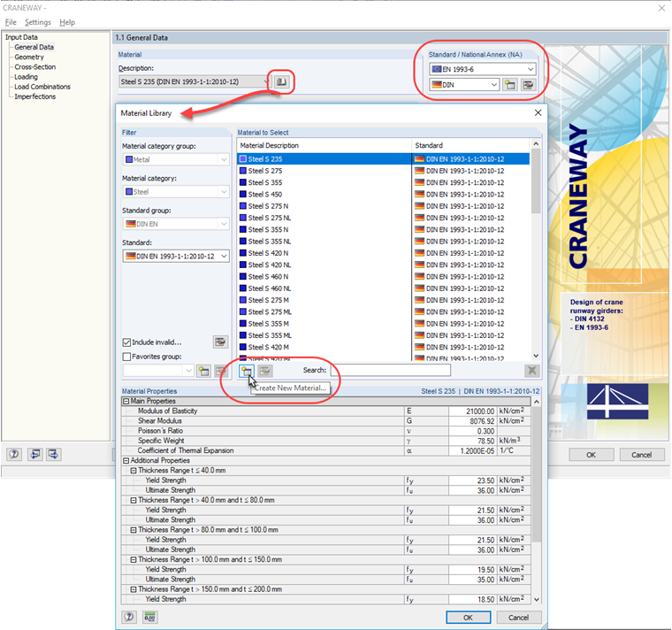This screenshot has width=672, height=630.
Task: Toggle Include invalid checkbox
Action: pyautogui.click(x=126, y=342)
